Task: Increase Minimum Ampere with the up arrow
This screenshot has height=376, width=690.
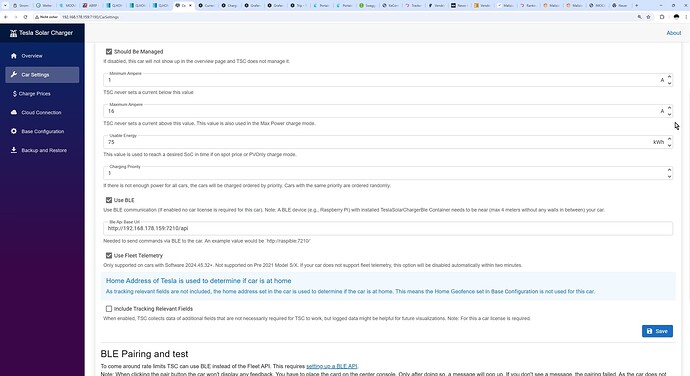Action: point(669,77)
